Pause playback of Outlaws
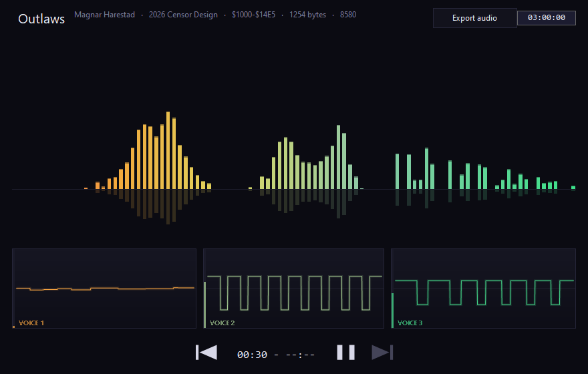Image resolution: width=588 pixels, height=374 pixels. pos(345,353)
